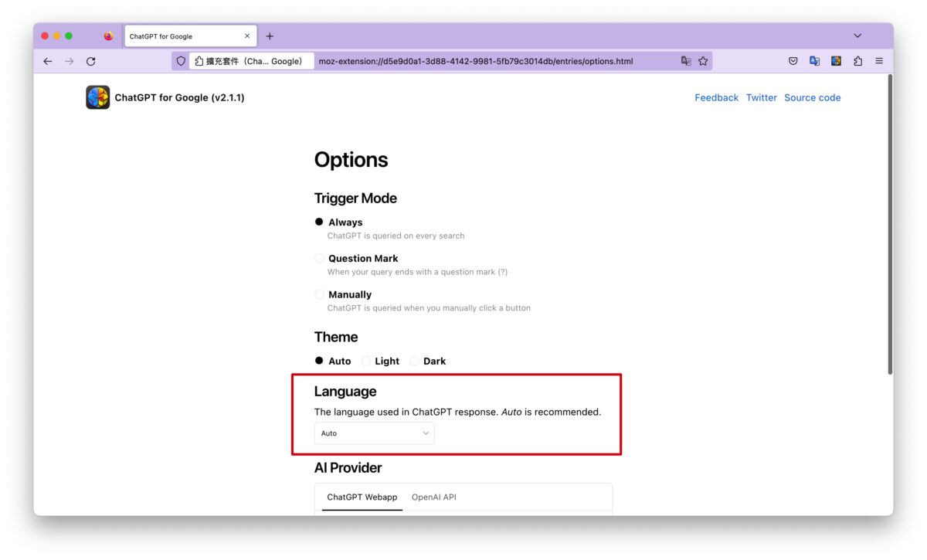This screenshot has width=927, height=560.
Task: Click the ChatGPT for Google brain logo
Action: click(x=98, y=97)
